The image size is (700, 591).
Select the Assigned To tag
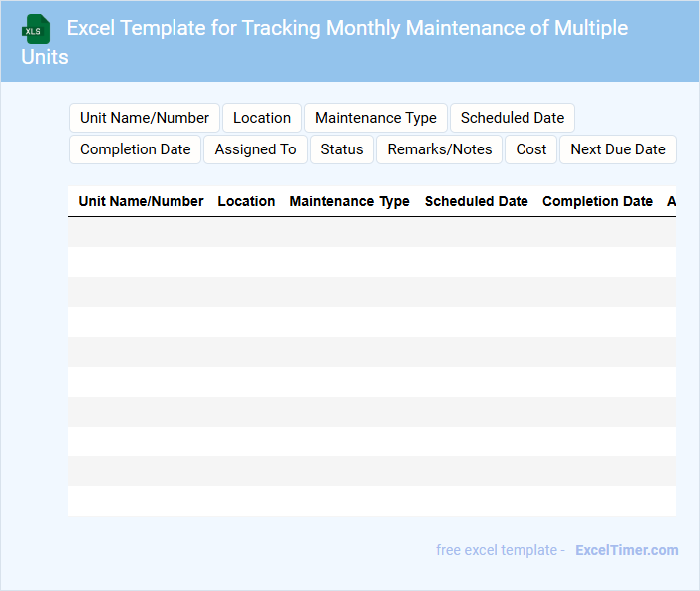point(256,149)
